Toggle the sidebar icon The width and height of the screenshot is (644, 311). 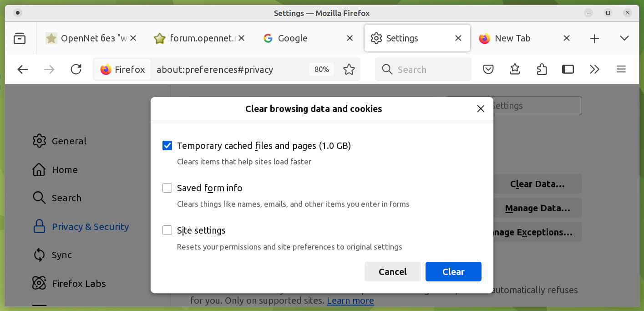(568, 69)
